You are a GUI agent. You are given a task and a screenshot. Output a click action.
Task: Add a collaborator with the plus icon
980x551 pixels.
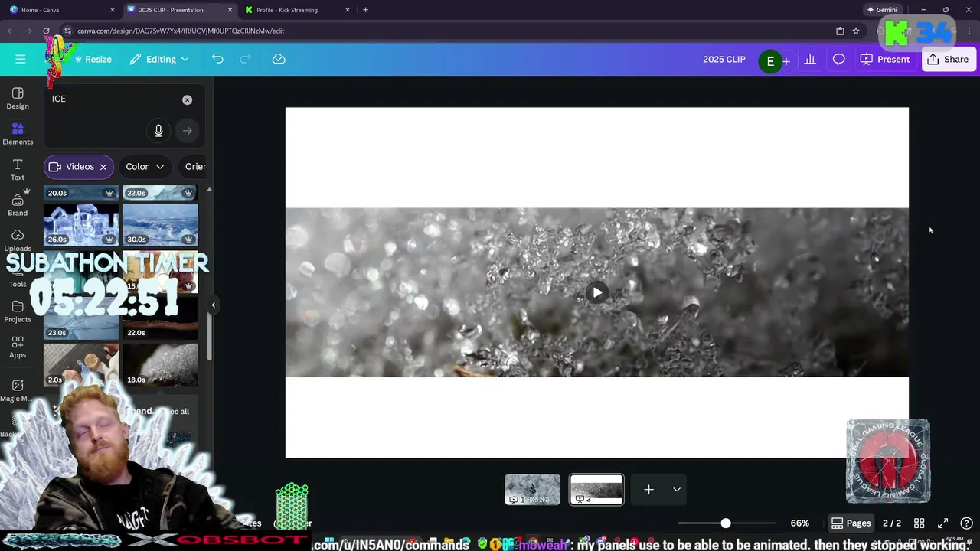pyautogui.click(x=786, y=61)
